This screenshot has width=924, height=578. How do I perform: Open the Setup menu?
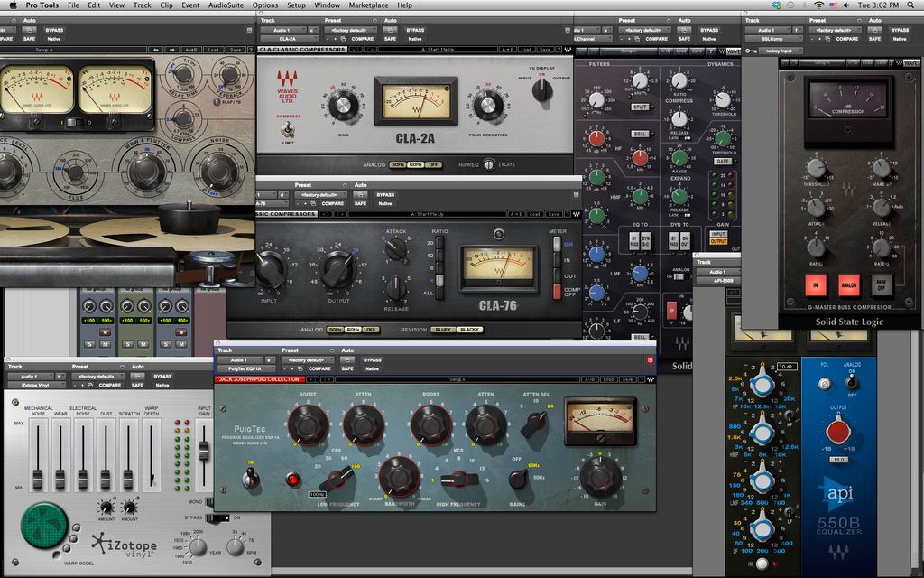pyautogui.click(x=296, y=5)
